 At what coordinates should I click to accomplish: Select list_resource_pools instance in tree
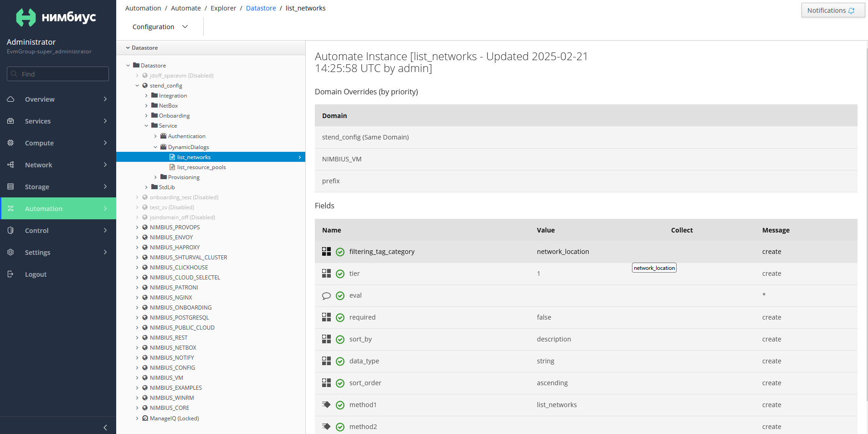tap(201, 167)
